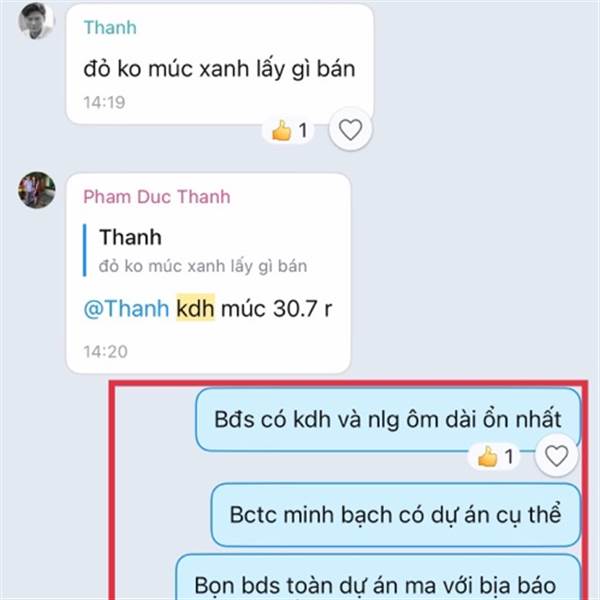Select the message 'đỏ ko múc xanh lấy gì bán'
The image size is (600, 600).
pos(219,69)
